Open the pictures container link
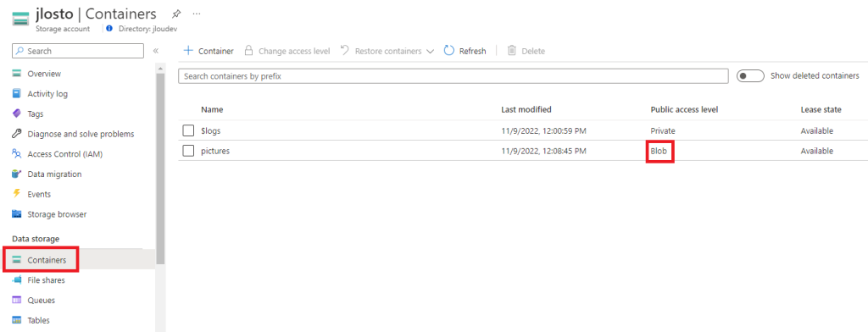Viewport: 868px width, 332px height. (215, 151)
